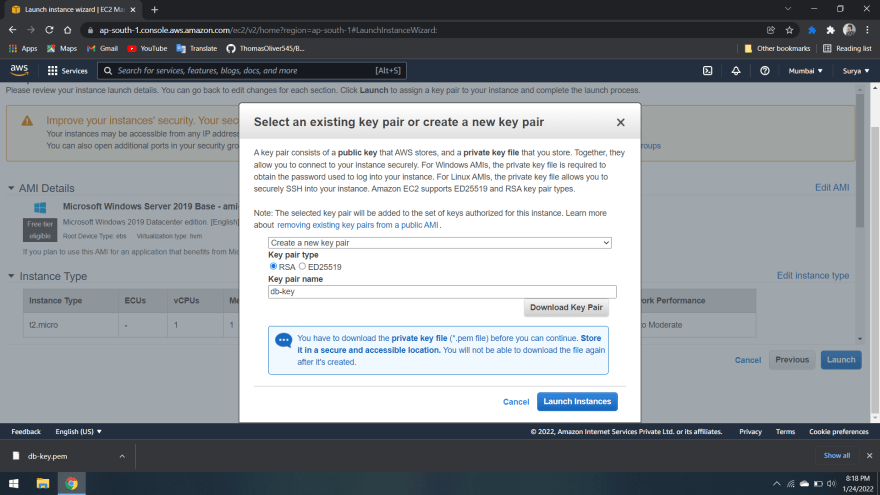Go to the browser home page
Screen dimensions: 880x495
pos(67,30)
